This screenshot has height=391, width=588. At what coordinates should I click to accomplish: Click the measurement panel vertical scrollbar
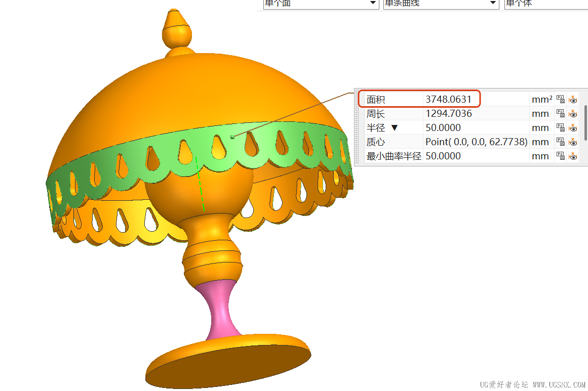pos(585,123)
